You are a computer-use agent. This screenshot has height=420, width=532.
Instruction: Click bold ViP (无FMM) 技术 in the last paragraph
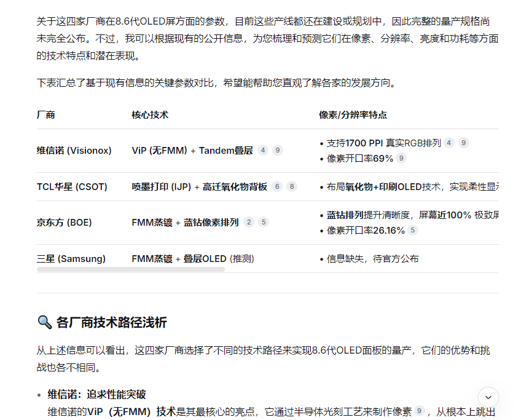[x=131, y=411]
